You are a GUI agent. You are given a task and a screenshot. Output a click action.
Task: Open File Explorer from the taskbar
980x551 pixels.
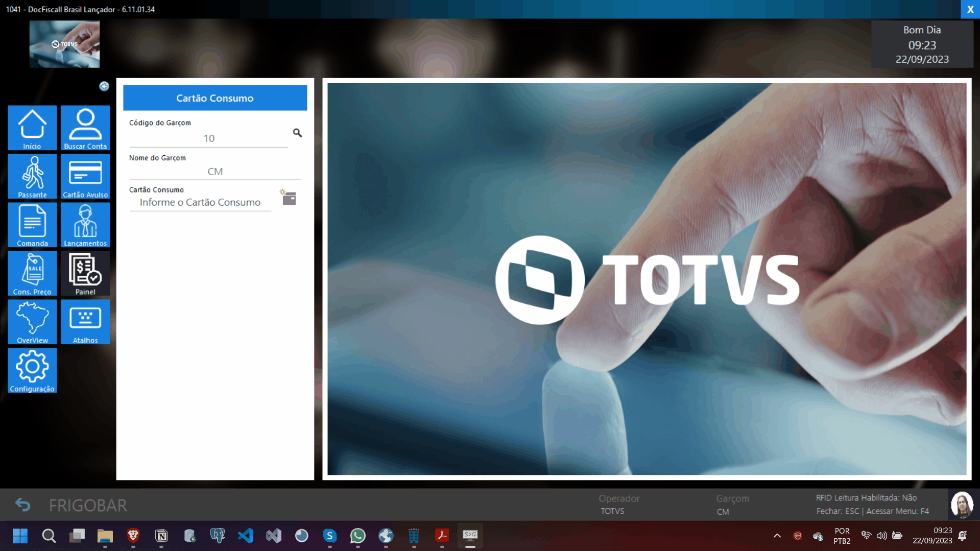point(105,536)
